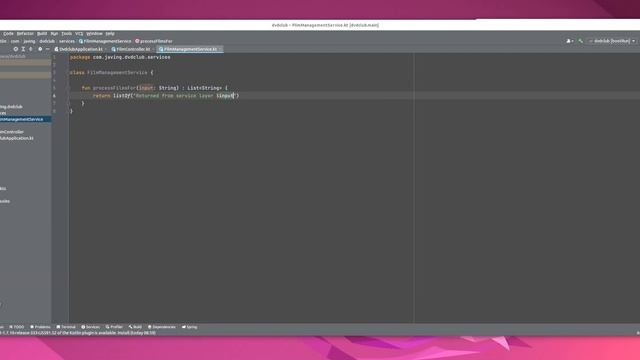640x360 pixels.
Task: Open project panel settings gear
Action: pyautogui.click(x=40, y=49)
